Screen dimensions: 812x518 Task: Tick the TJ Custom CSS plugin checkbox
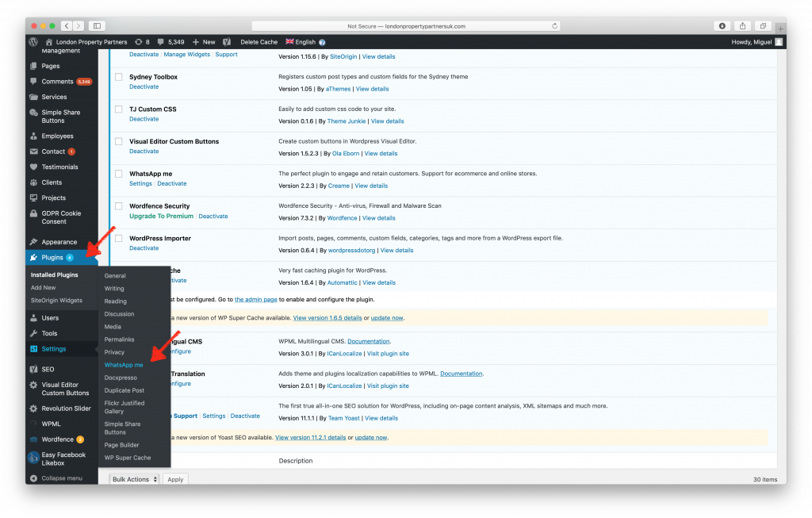(119, 109)
